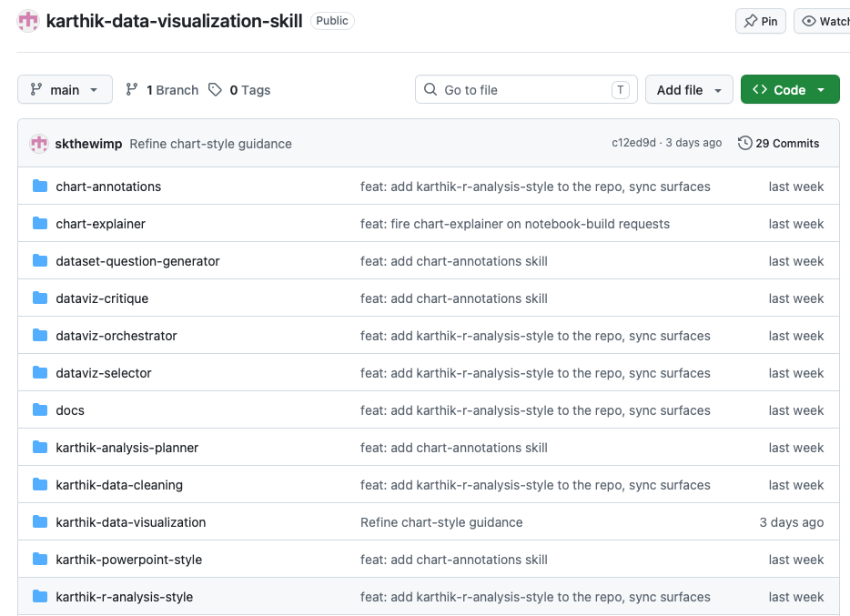
Task: Click the branch icon next to 1 Branch
Action: tap(132, 90)
